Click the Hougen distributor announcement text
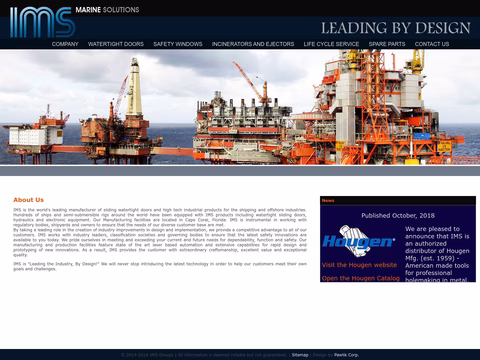 (x=437, y=254)
